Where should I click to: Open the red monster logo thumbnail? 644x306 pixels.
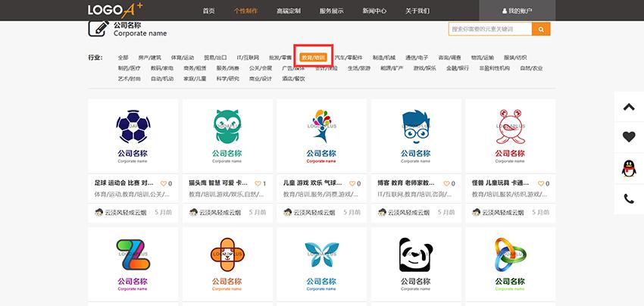tap(511, 136)
